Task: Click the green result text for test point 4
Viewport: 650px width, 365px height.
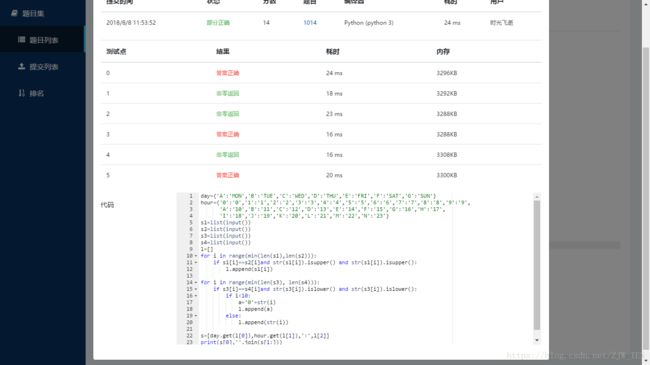Action: pyautogui.click(x=228, y=155)
